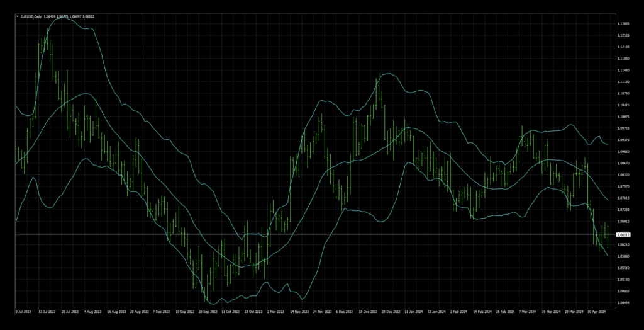Select the 2 Nov 2023 time axis label

pyautogui.click(x=275, y=311)
